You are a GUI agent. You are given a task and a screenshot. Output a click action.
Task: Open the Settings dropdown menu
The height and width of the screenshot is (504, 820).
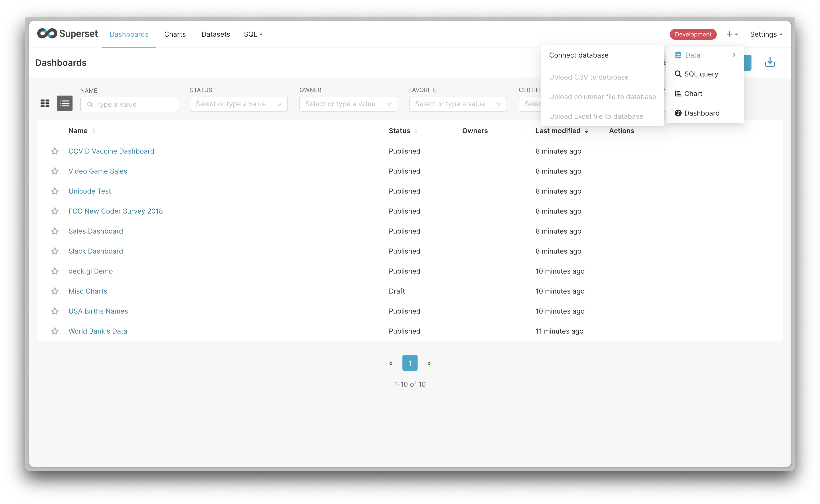(x=766, y=34)
